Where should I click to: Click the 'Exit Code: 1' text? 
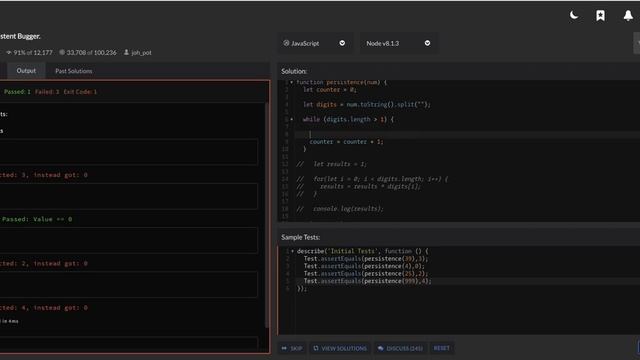pyautogui.click(x=80, y=92)
